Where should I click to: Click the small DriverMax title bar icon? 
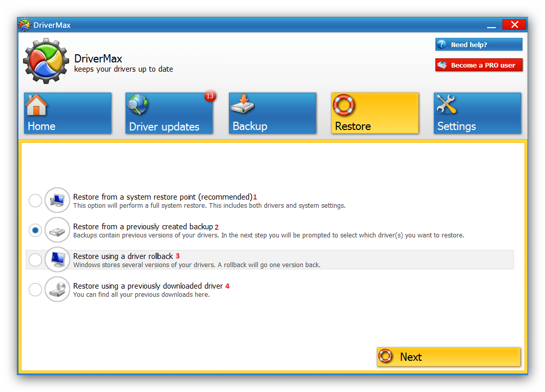(25, 25)
